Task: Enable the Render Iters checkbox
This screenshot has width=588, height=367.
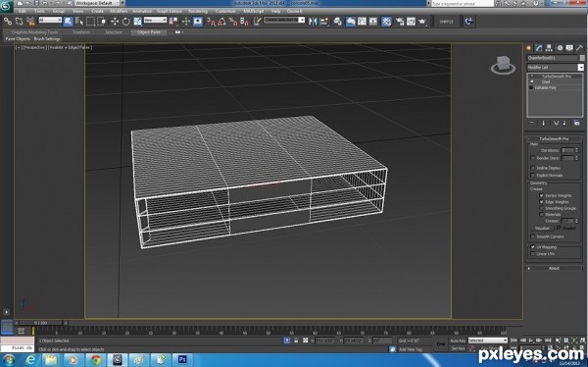Action: click(532, 158)
